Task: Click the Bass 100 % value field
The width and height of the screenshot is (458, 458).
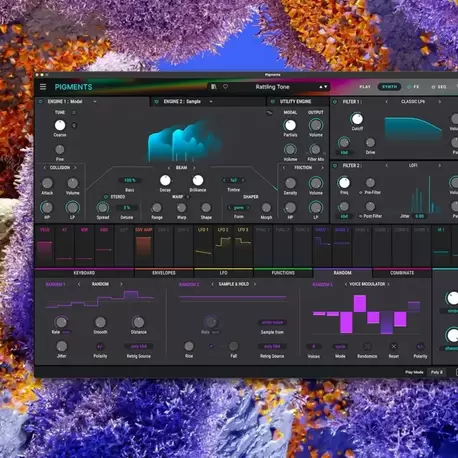Action: (130, 180)
